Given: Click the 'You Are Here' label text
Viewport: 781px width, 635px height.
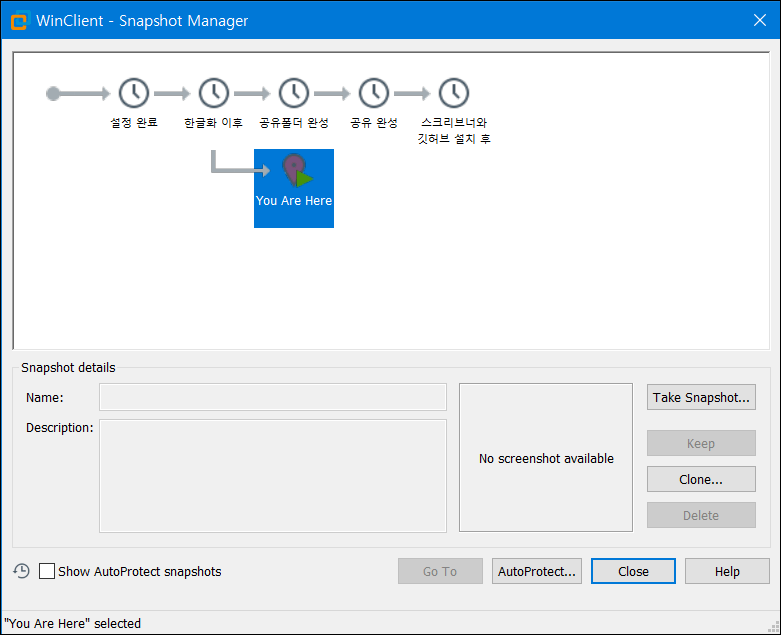Looking at the screenshot, I should point(294,201).
